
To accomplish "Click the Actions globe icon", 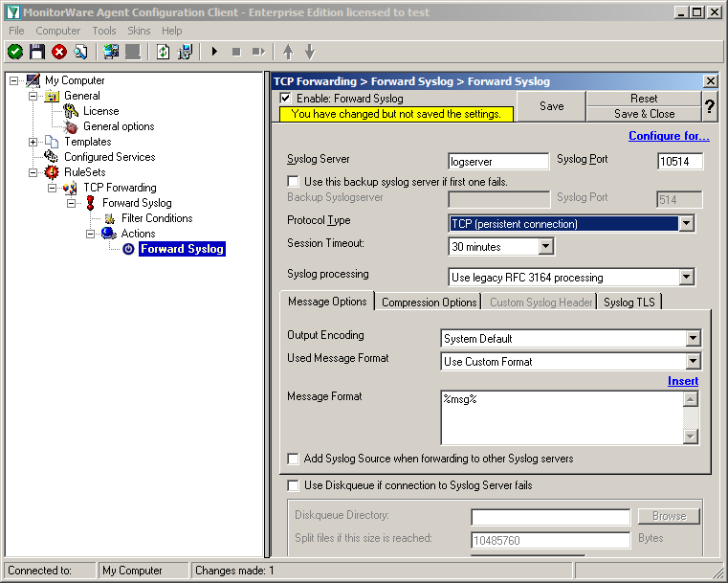I will [109, 234].
